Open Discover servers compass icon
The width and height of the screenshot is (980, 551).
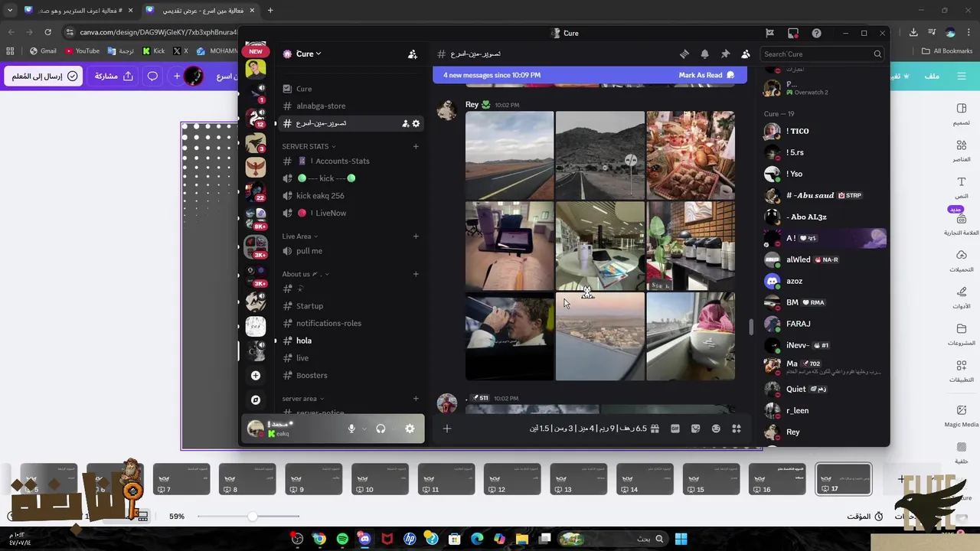coord(256,399)
